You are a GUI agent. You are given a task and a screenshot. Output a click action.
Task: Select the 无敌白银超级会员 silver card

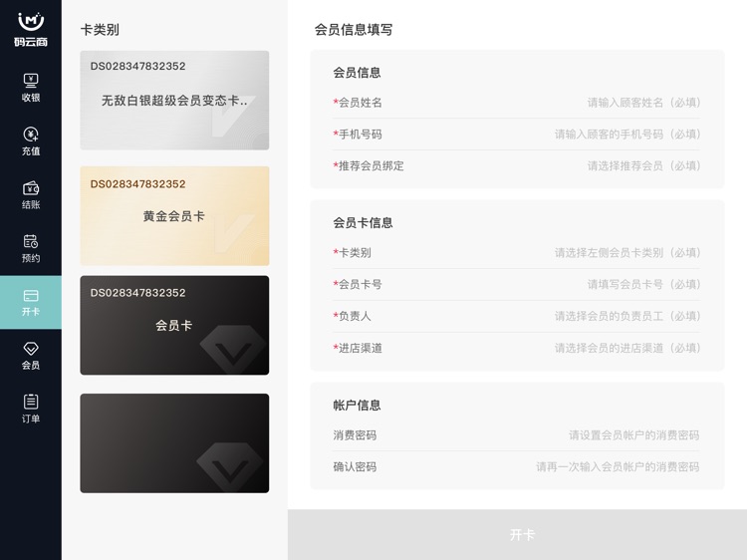click(x=174, y=100)
